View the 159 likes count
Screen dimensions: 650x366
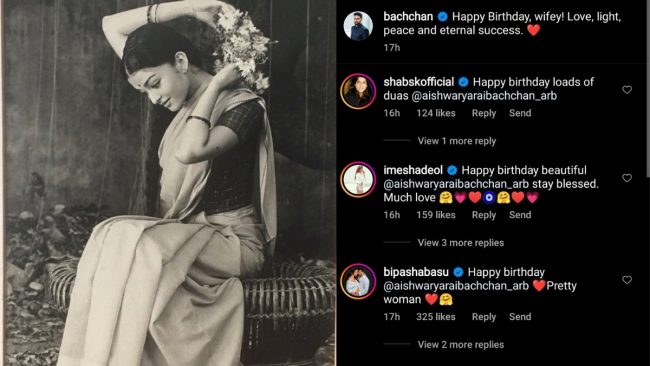click(x=436, y=215)
